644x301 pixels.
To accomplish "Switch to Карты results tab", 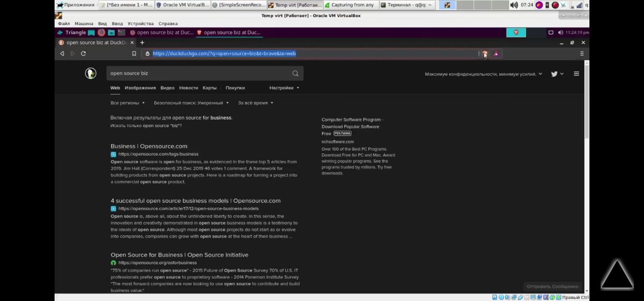I will click(210, 87).
